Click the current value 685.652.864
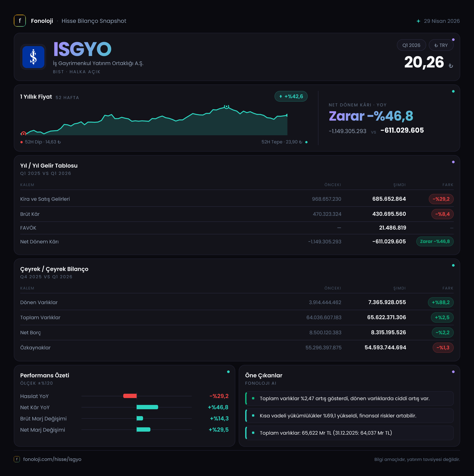Image resolution: width=474 pixels, height=476 pixels. (x=389, y=199)
